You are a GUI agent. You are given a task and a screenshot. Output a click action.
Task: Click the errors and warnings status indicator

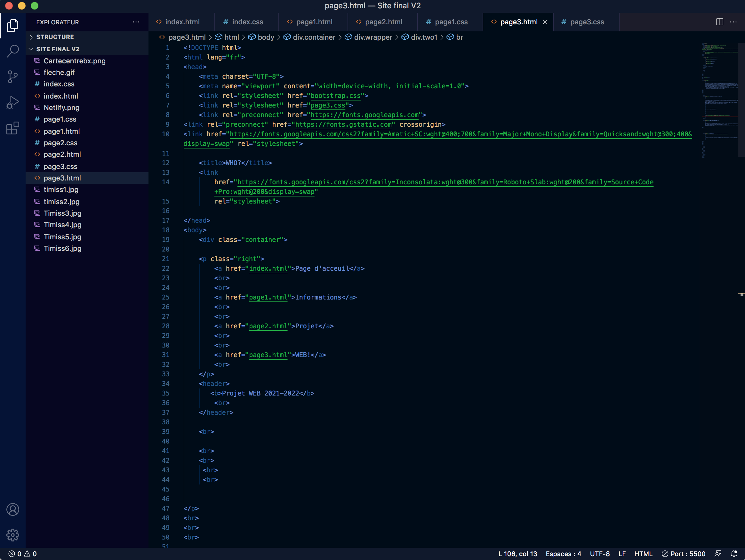23,554
